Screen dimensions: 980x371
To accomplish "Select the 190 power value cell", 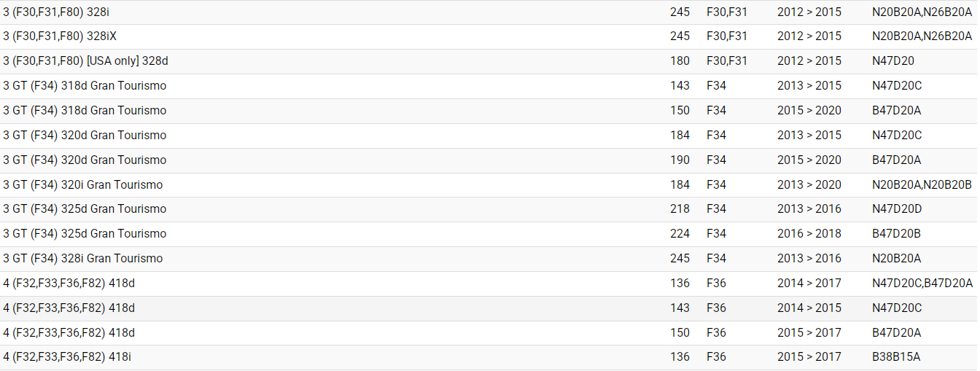I will pyautogui.click(x=680, y=160).
